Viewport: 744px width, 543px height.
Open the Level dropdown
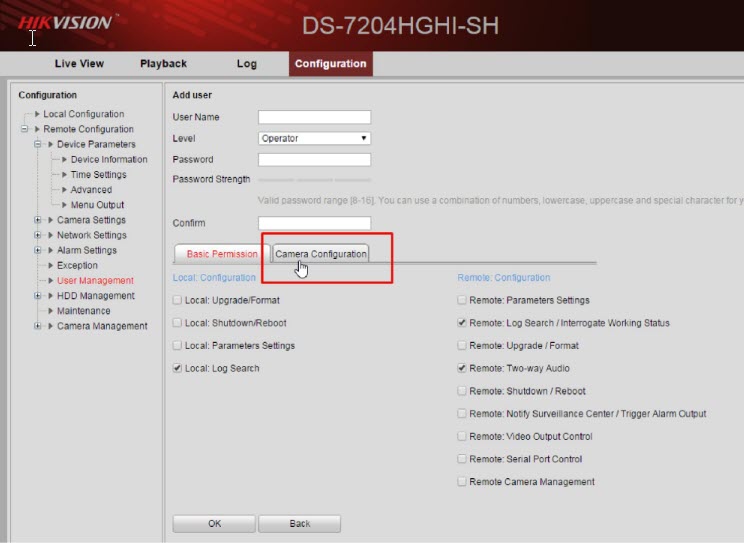[314, 138]
